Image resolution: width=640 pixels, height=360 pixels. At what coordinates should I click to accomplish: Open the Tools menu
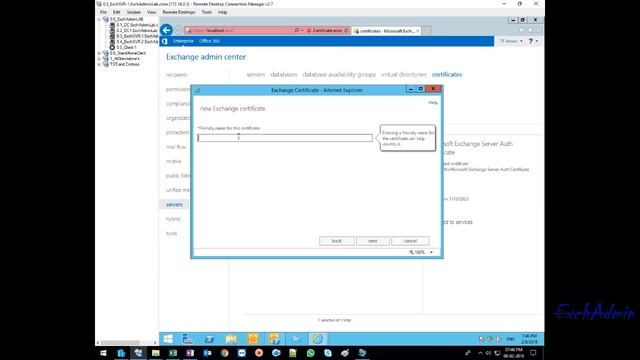click(207, 12)
